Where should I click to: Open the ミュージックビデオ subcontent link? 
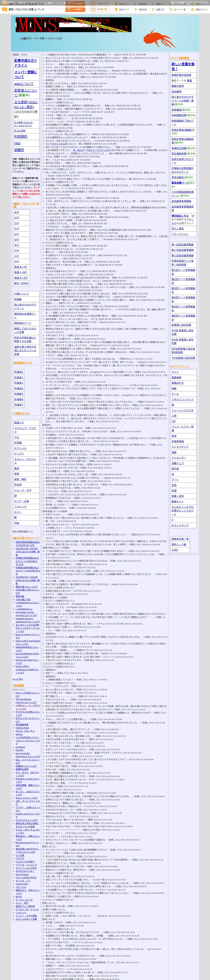point(182,410)
